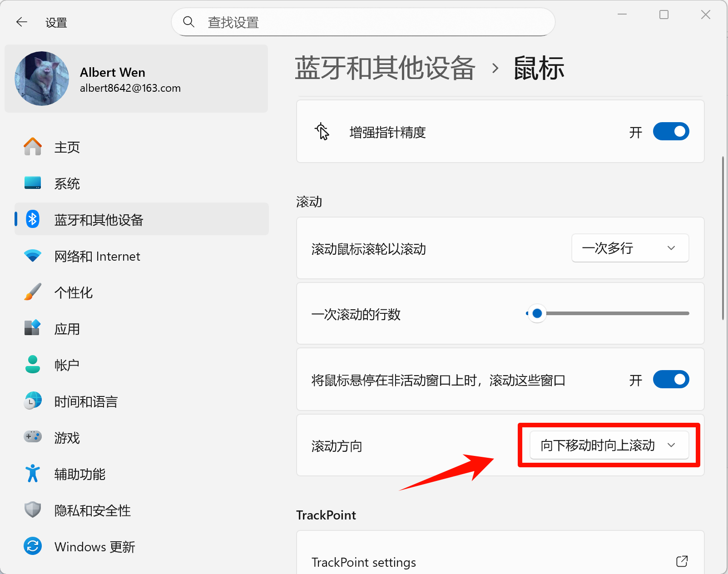This screenshot has height=574, width=728.
Task: Click the 网络和 Internet Wi-Fi icon
Action: (x=33, y=256)
